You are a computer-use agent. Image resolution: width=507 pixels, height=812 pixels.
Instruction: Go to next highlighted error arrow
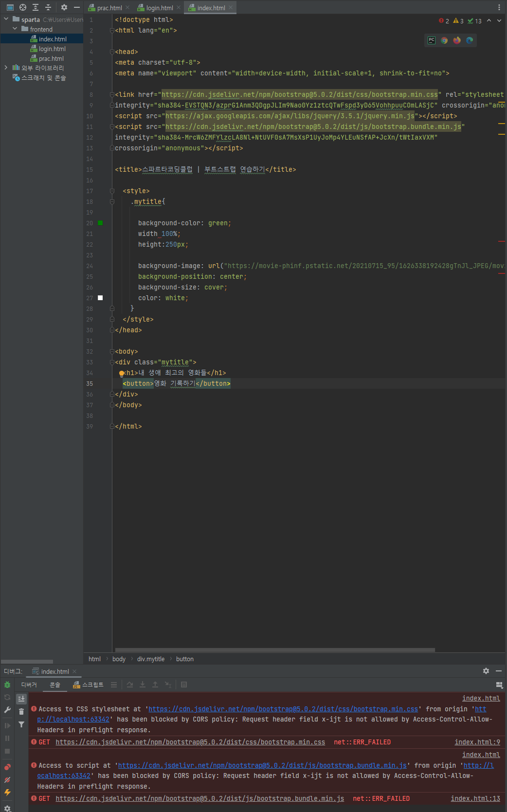[x=499, y=20]
